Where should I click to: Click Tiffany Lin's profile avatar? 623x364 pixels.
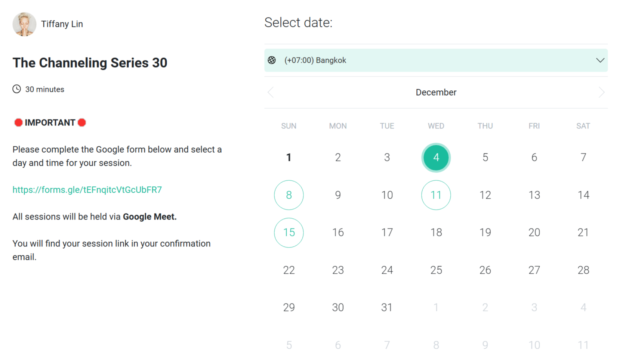24,24
